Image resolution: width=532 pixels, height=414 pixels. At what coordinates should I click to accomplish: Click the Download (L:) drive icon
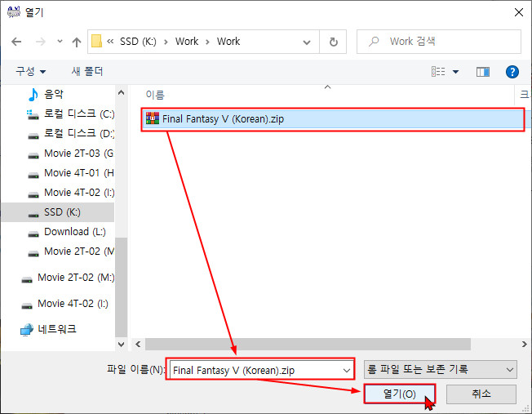coord(33,234)
